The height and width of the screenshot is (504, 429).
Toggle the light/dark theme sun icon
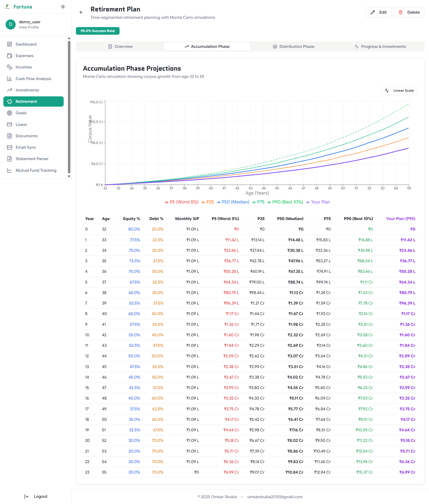[63, 7]
